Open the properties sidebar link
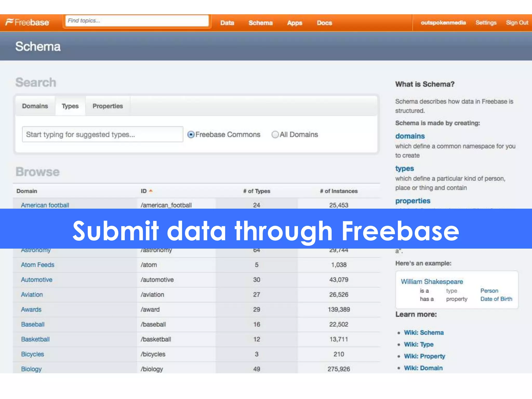Image resolution: width=532 pixels, height=399 pixels. pos(413,201)
